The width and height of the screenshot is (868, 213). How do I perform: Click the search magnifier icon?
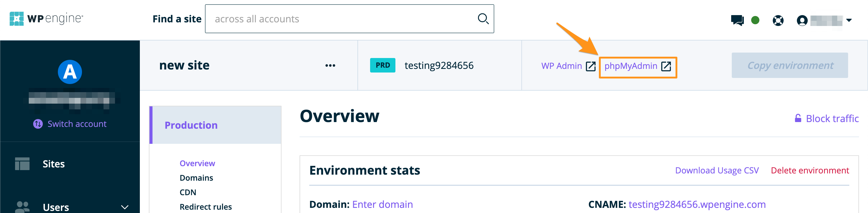click(483, 18)
